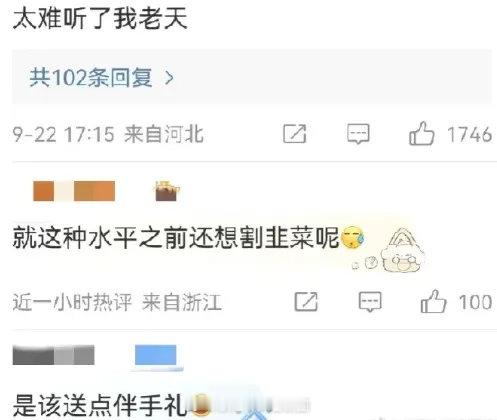Select the 1746 like count

[x=469, y=134]
